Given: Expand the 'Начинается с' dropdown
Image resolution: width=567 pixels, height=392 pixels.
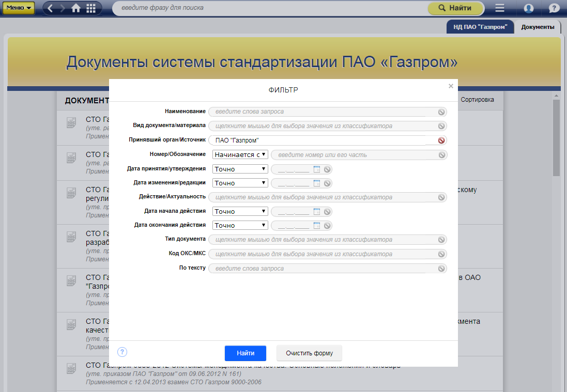Looking at the screenshot, I should point(240,154).
